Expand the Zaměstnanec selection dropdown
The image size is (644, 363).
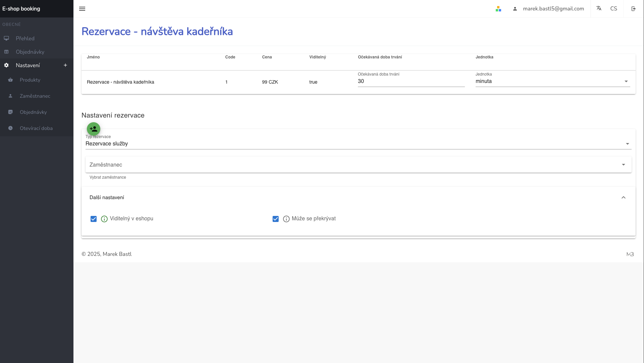click(358, 165)
